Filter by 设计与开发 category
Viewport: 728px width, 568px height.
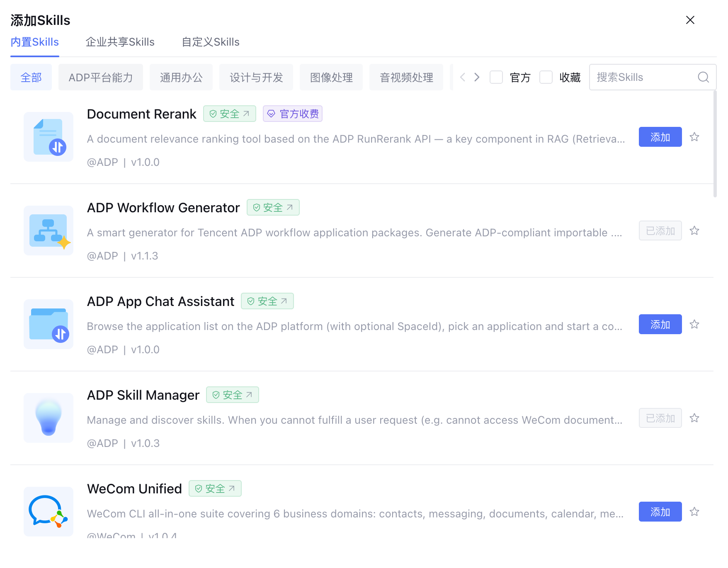256,77
